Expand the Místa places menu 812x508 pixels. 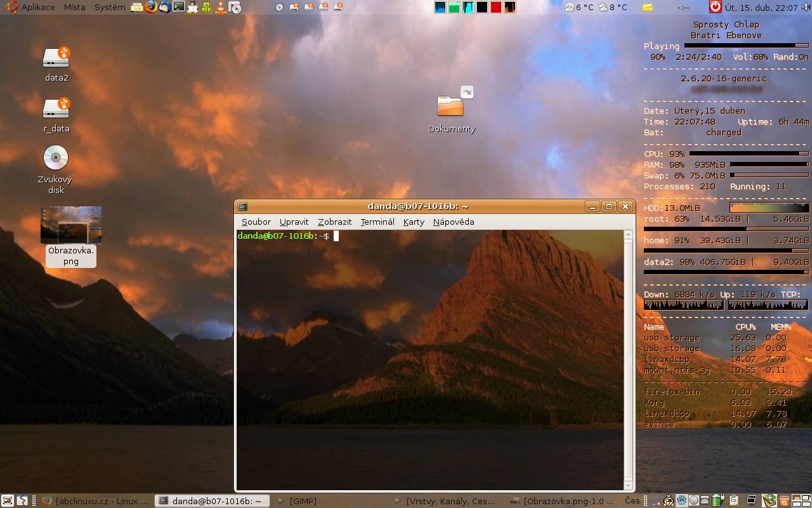(74, 7)
